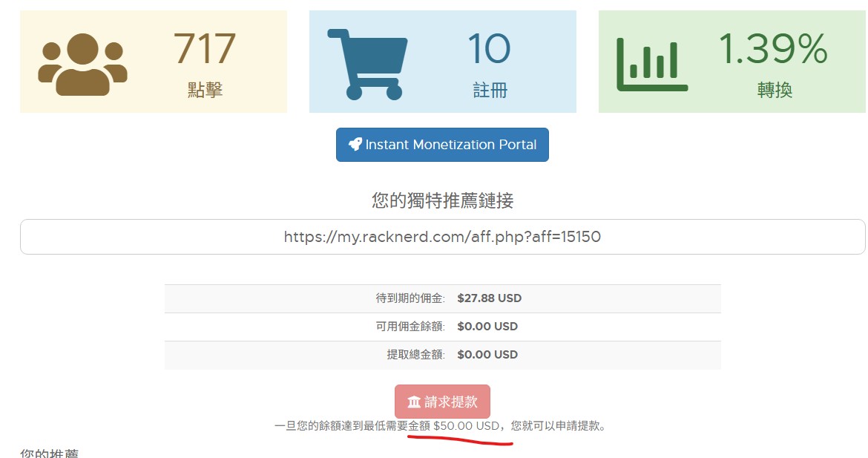The height and width of the screenshot is (458, 868).
Task: Click the underlined $50.00 USD minimum amount
Action: (466, 426)
